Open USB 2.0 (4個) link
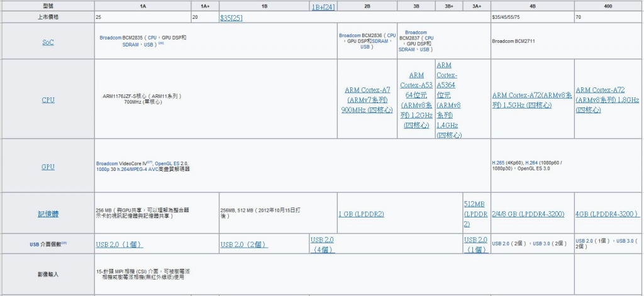Viewport: 644px width, 296px height. pyautogui.click(x=323, y=244)
